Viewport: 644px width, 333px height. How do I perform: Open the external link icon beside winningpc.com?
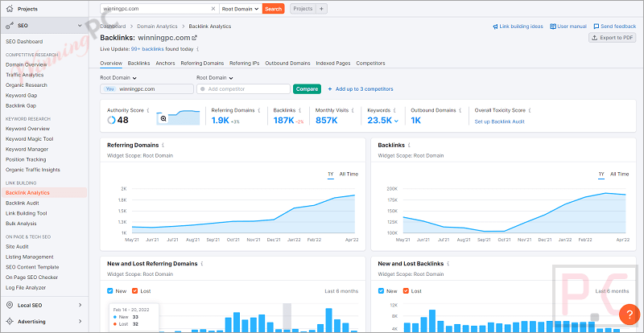[195, 38]
